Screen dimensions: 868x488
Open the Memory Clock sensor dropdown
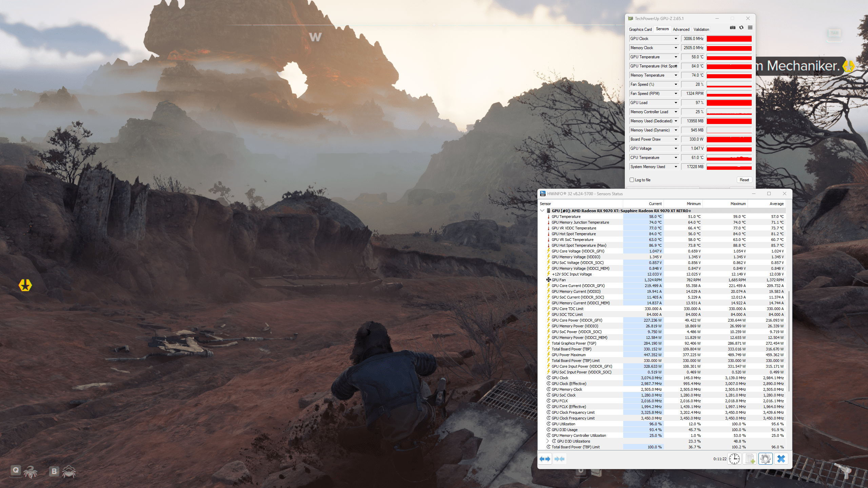coord(675,48)
